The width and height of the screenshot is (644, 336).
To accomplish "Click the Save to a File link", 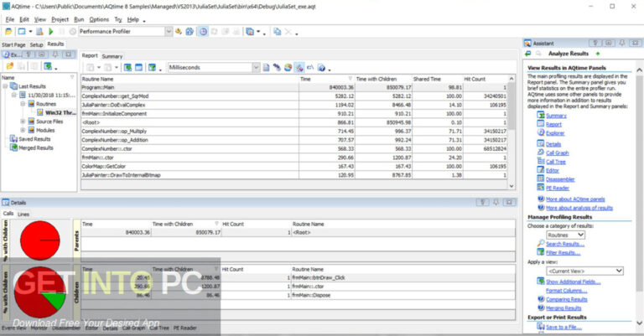I will [563, 327].
